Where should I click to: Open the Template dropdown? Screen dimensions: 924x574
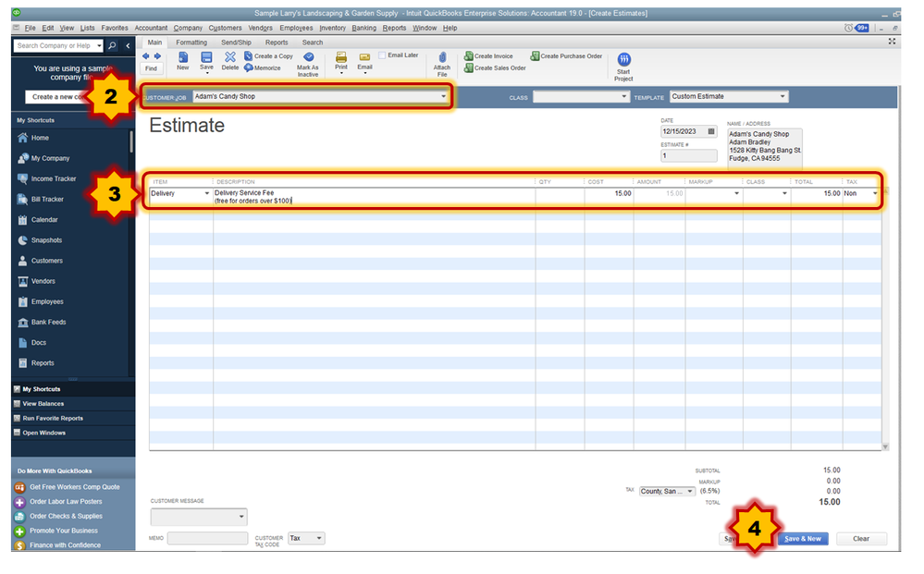pyautogui.click(x=782, y=96)
